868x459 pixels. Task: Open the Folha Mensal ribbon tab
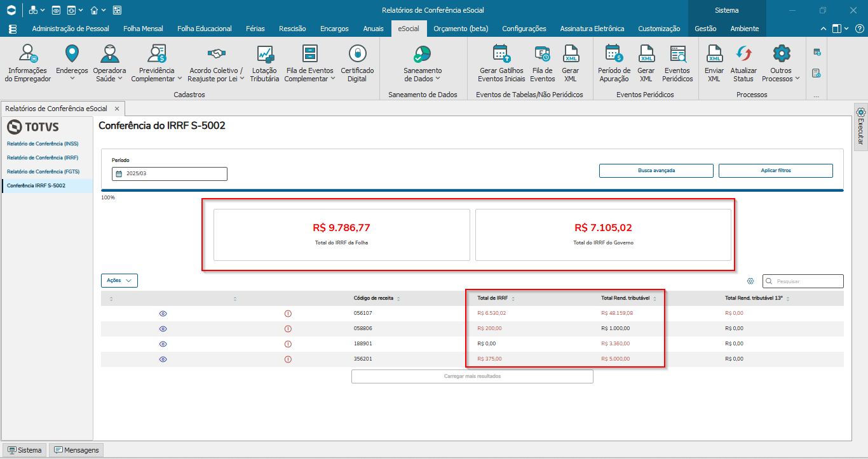coord(143,29)
